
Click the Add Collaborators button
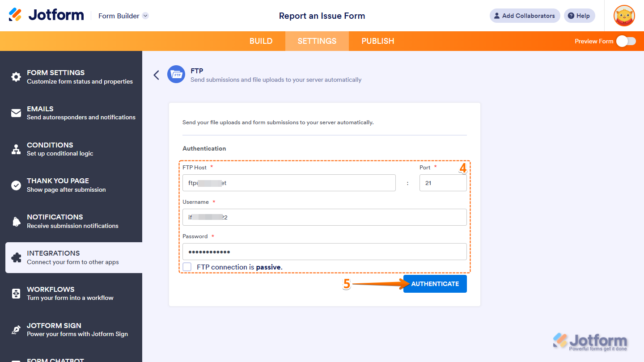coord(524,16)
